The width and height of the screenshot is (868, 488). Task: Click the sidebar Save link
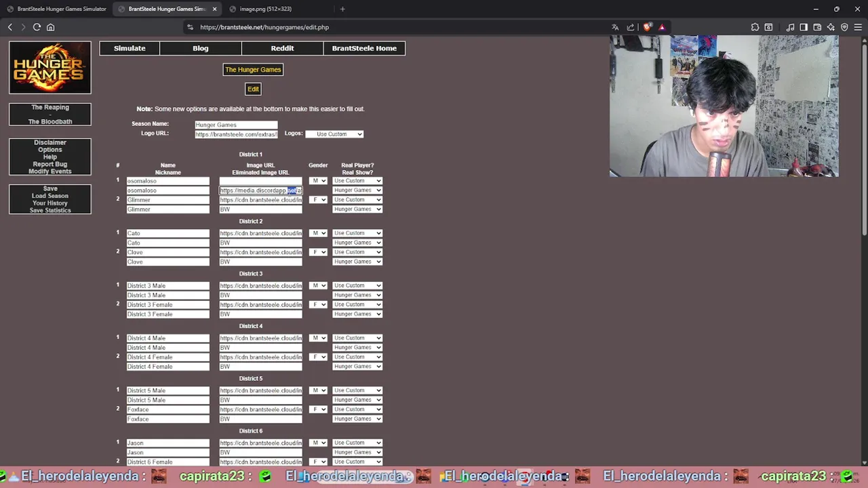click(50, 188)
